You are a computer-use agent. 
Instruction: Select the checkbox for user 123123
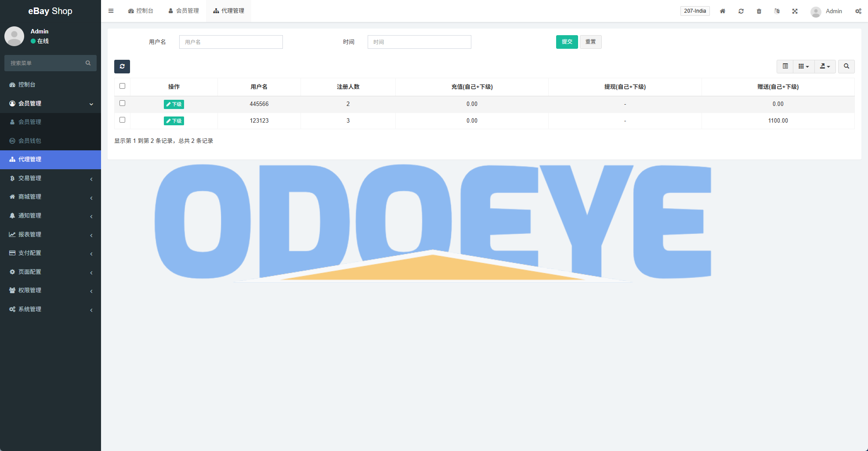123,120
